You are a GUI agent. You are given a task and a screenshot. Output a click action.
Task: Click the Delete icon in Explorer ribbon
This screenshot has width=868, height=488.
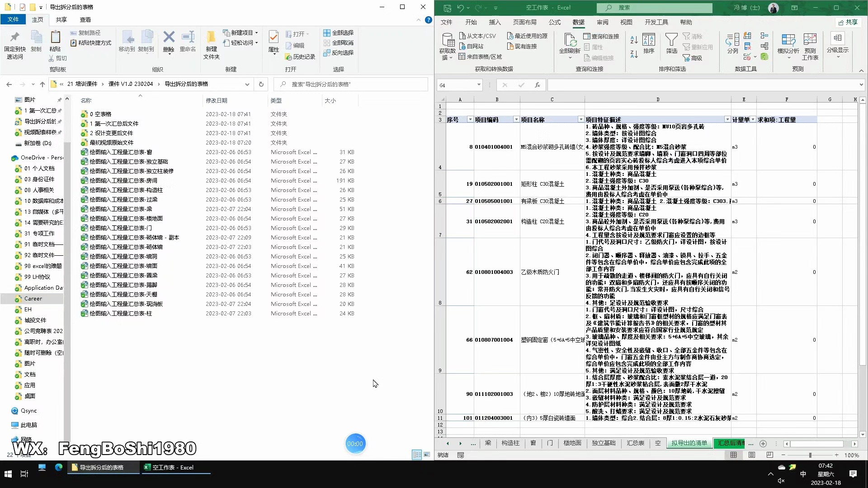coord(169,37)
